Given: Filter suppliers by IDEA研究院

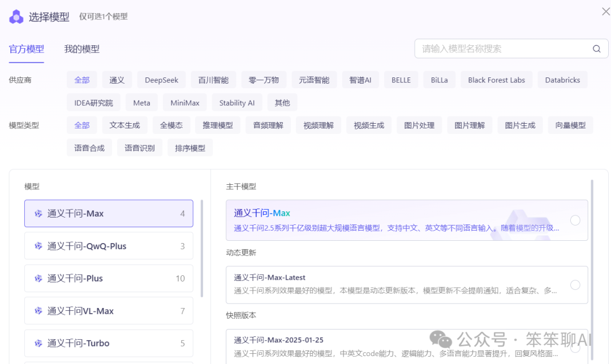Looking at the screenshot, I should [x=93, y=103].
